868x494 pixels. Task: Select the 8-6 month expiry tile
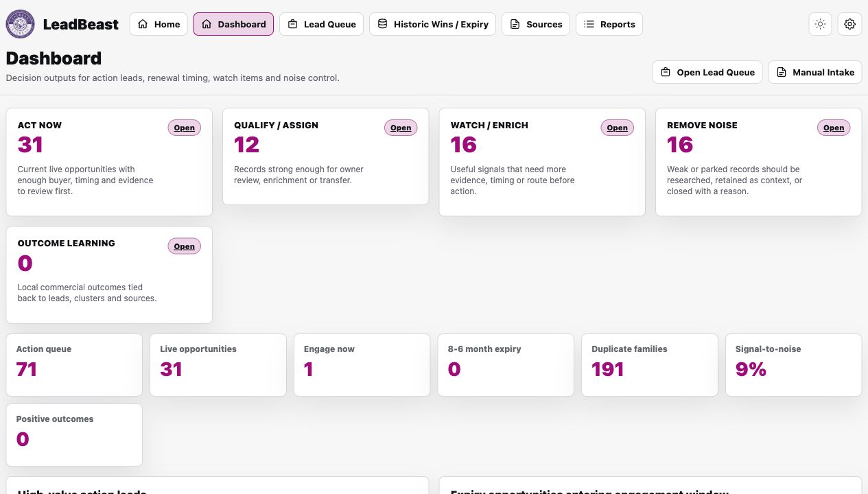[x=506, y=365]
